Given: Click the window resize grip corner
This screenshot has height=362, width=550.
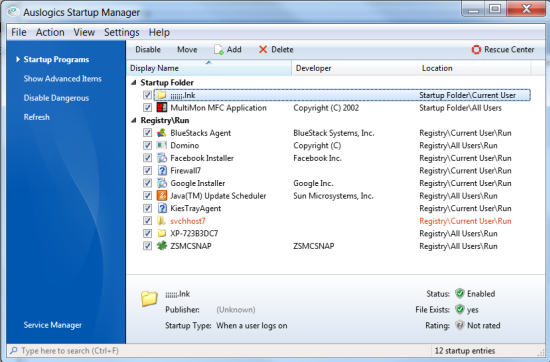Looking at the screenshot, I should [541, 352].
